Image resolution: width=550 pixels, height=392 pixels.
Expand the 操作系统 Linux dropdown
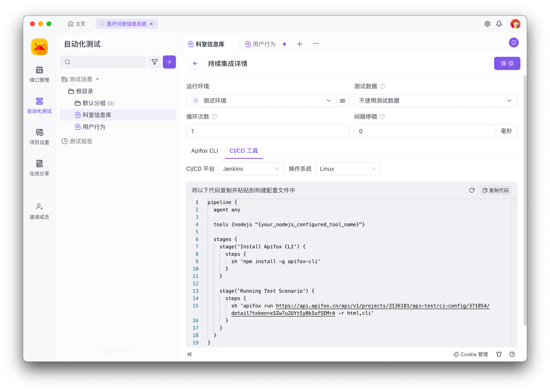(x=348, y=169)
